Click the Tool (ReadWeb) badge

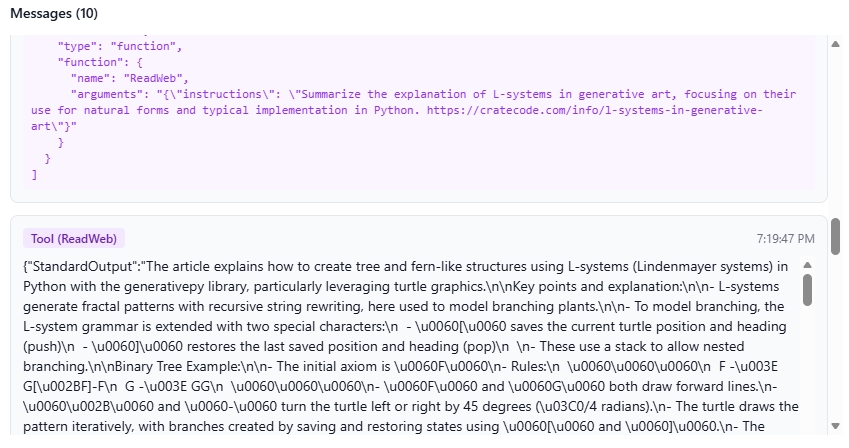tap(74, 239)
